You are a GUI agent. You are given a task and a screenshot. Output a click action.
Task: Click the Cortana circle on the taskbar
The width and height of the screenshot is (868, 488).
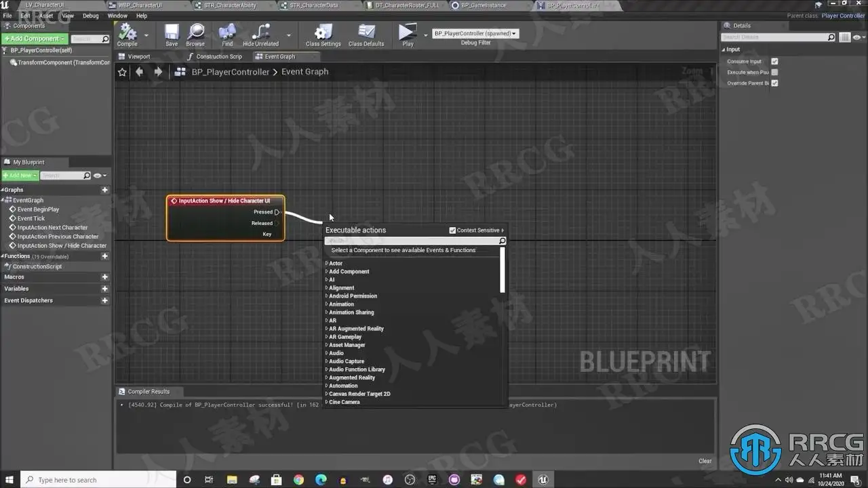(187, 480)
